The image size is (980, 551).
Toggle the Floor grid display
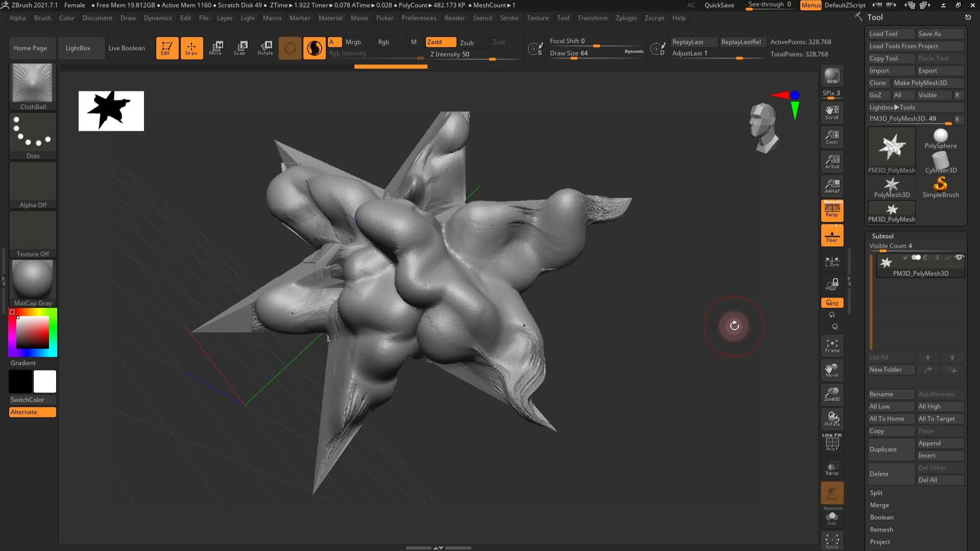[832, 235]
